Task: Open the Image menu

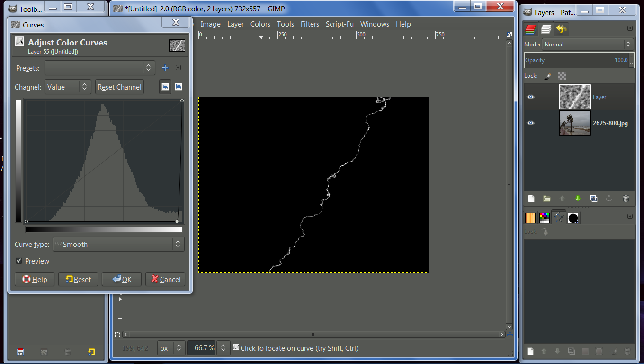Action: click(x=210, y=24)
